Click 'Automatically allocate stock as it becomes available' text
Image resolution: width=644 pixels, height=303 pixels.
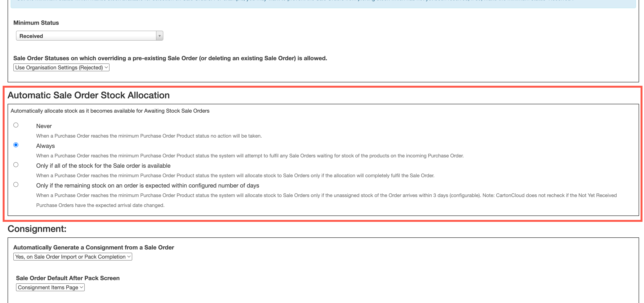[110, 111]
